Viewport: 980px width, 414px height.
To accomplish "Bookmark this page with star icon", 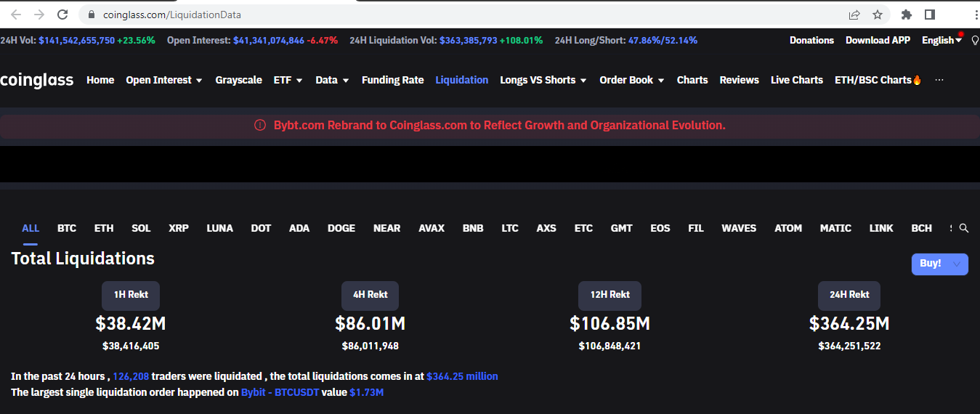I will point(878,15).
